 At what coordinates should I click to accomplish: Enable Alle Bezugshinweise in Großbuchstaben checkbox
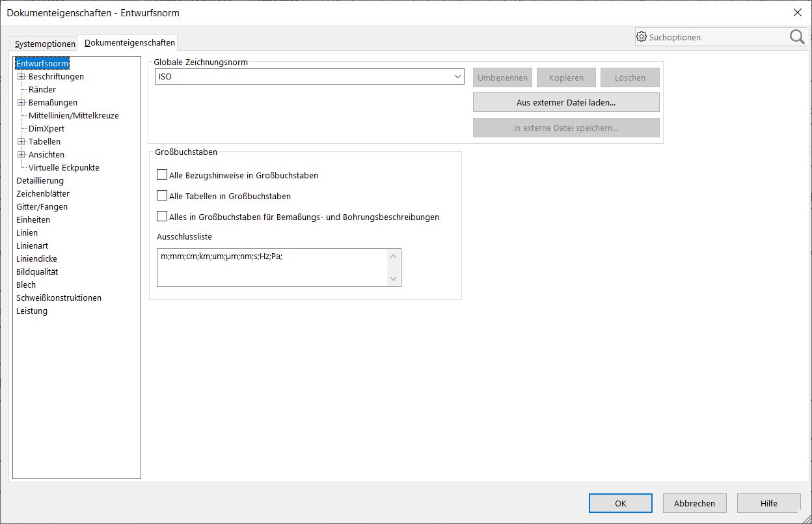coord(162,175)
